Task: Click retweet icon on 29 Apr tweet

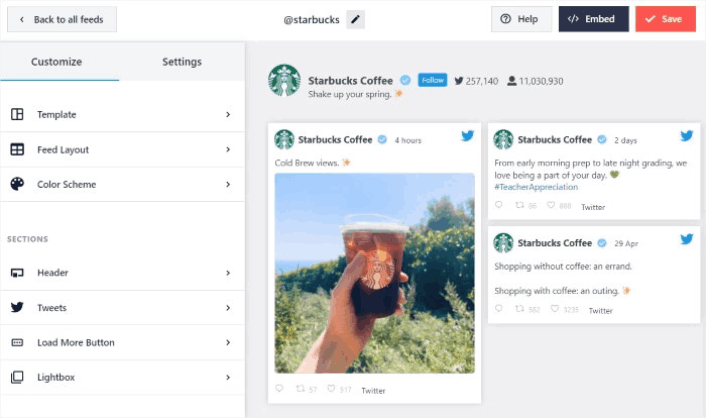Action: 520,308
